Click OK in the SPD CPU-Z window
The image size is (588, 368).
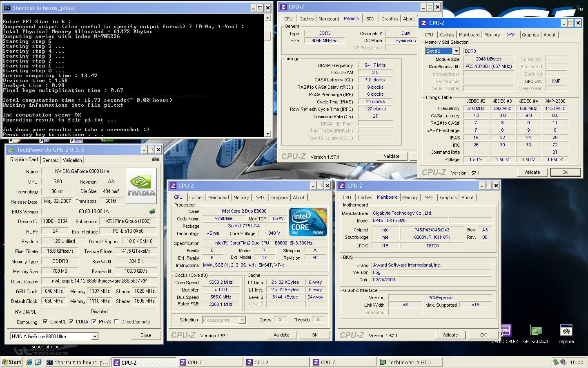click(x=565, y=172)
